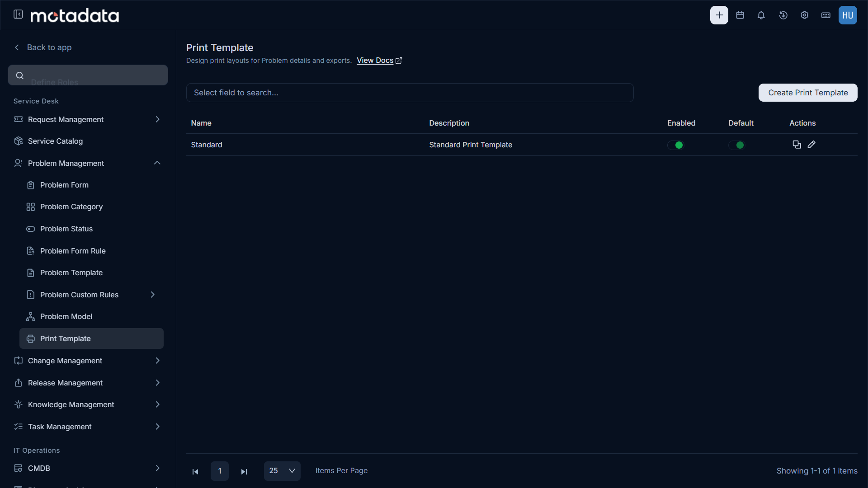Open the settings gear icon

tap(805, 15)
